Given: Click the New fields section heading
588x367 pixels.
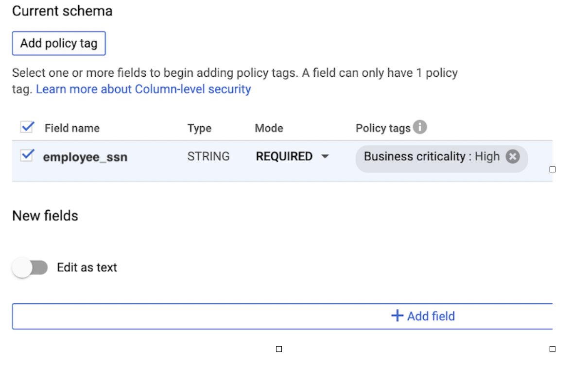Looking at the screenshot, I should [x=45, y=216].
